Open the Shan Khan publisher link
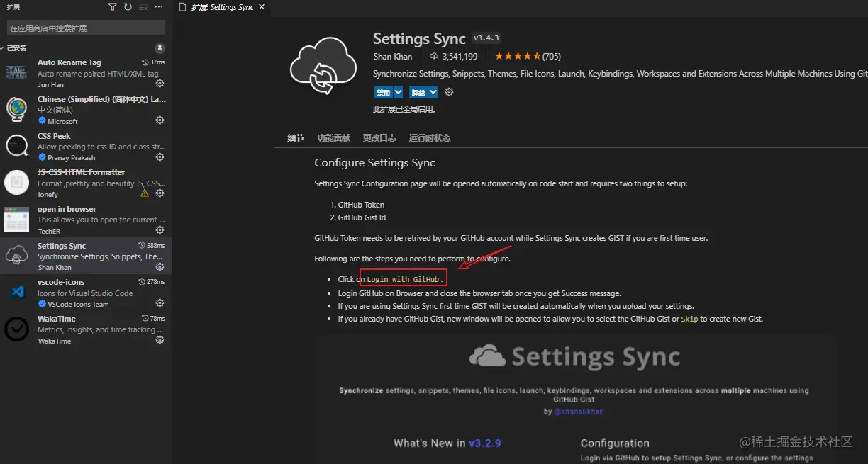Viewport: 868px width, 464px height. tap(393, 56)
